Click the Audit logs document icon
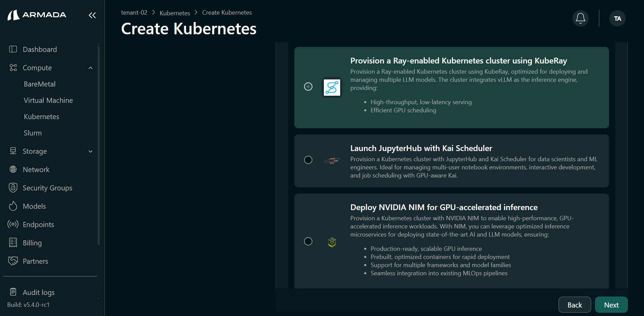Screen dimensions: 644x316 tap(13, 292)
